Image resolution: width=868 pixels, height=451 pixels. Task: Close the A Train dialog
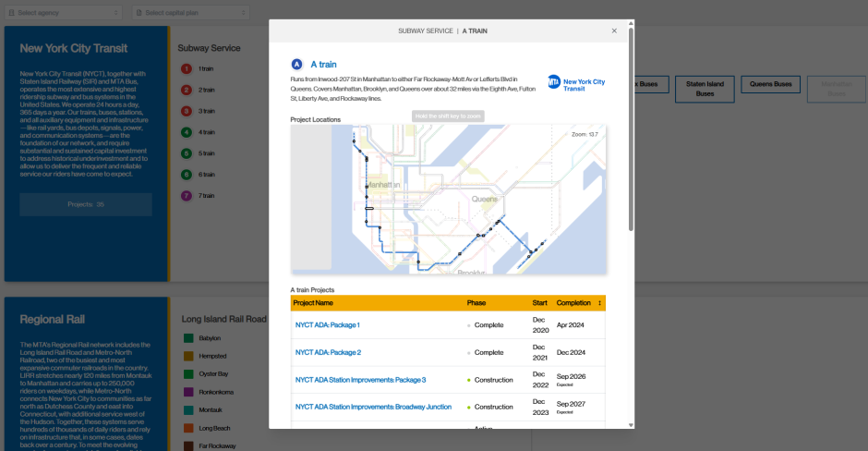[x=614, y=31]
